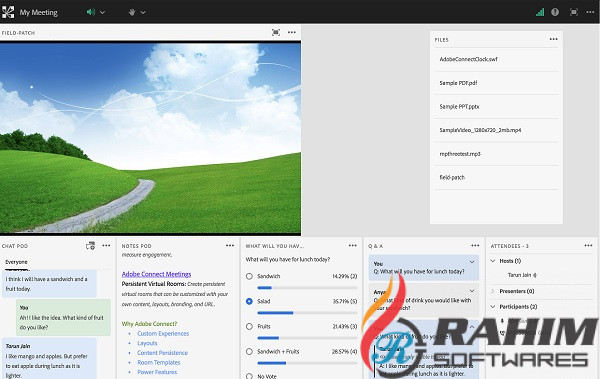The image size is (600, 379).
Task: Click the new chat icon in Chat pod
Action: (x=90, y=246)
